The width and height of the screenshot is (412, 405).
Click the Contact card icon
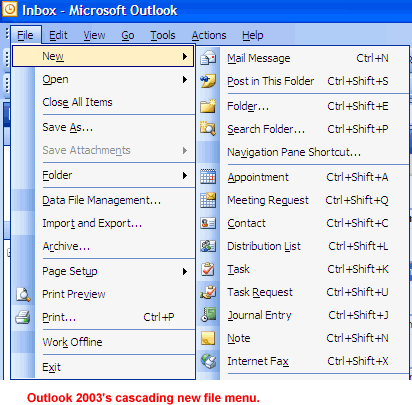tap(208, 223)
